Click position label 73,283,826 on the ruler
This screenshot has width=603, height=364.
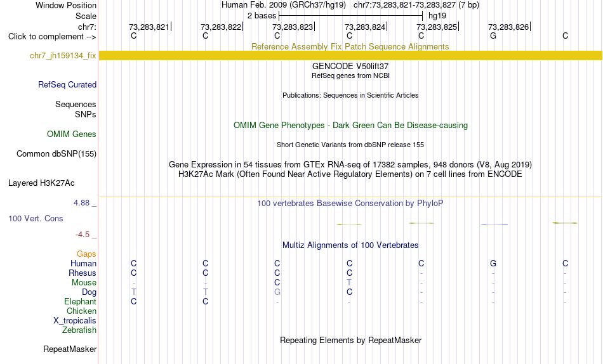(x=508, y=27)
